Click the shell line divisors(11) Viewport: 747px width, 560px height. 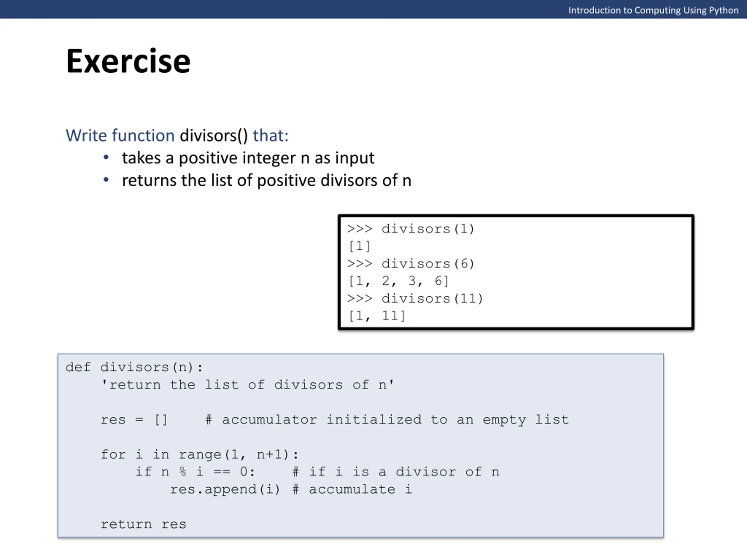[x=415, y=298]
